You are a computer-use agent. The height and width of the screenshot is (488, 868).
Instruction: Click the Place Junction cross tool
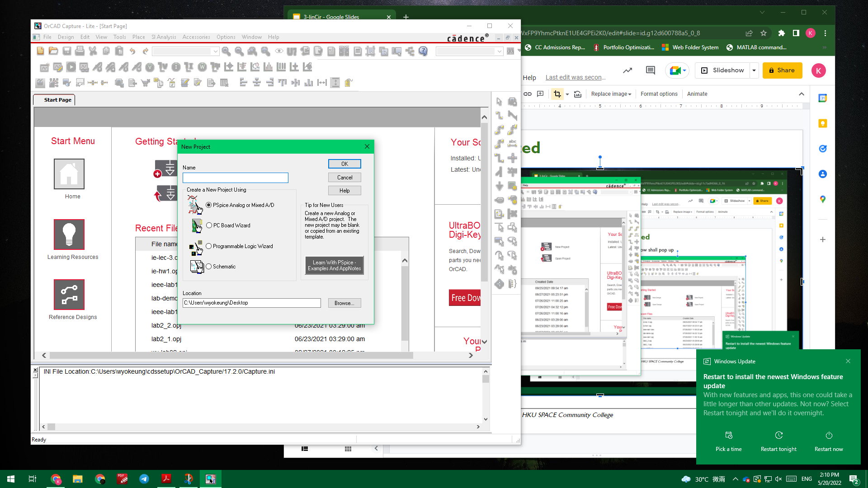click(512, 158)
